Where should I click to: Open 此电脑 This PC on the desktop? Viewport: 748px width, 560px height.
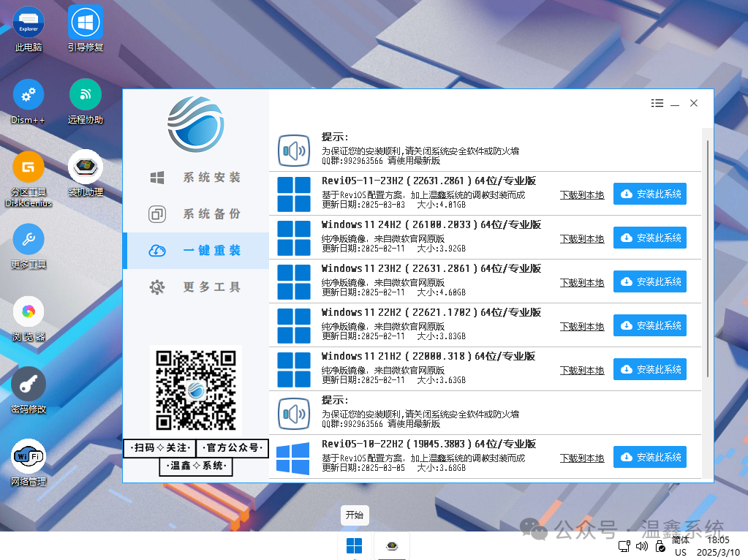[28, 22]
